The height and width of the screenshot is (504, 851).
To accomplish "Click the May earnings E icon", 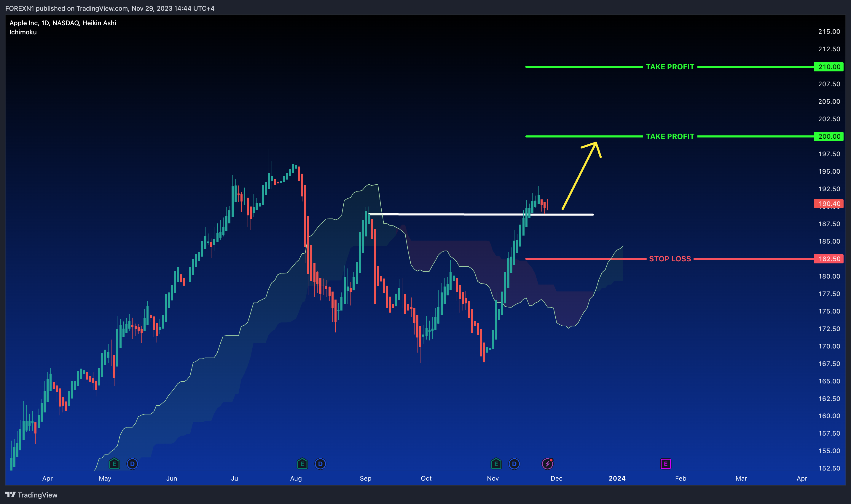I will click(x=114, y=464).
